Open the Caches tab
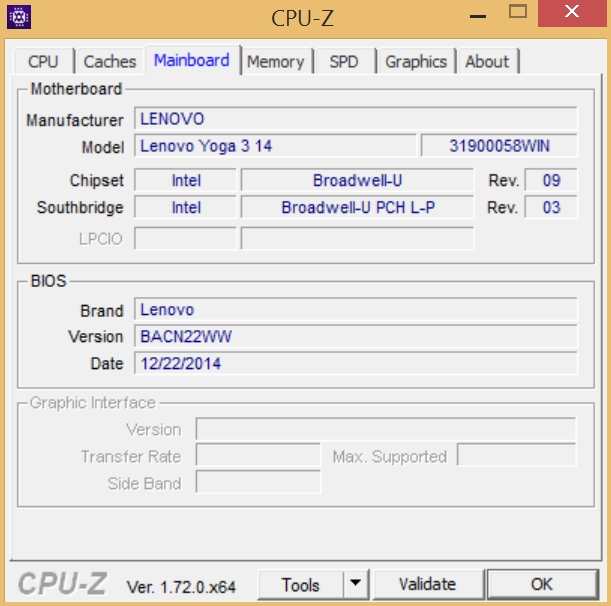This screenshot has height=606, width=611. 110,61
